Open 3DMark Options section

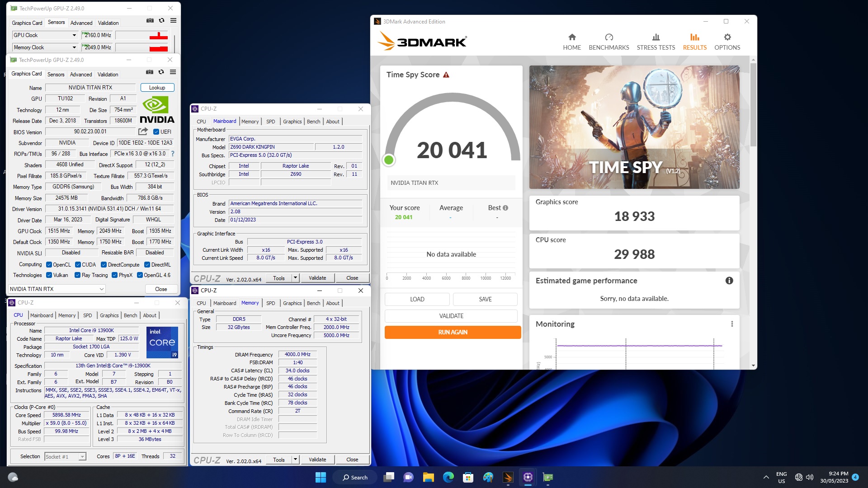(x=727, y=42)
